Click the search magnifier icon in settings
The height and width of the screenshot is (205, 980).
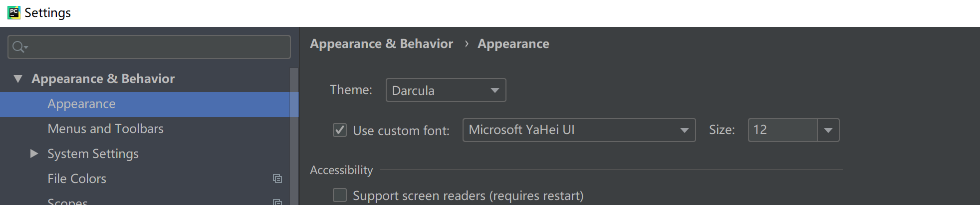coord(19,47)
